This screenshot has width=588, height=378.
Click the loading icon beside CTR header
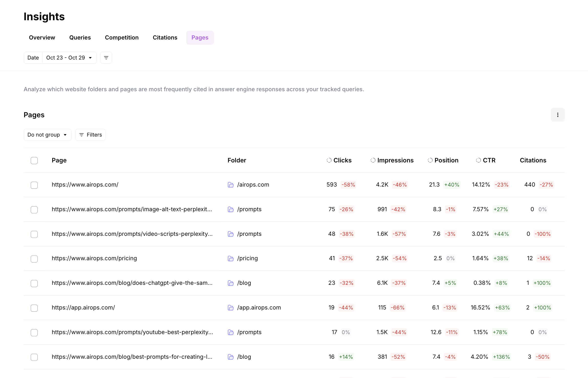(478, 160)
